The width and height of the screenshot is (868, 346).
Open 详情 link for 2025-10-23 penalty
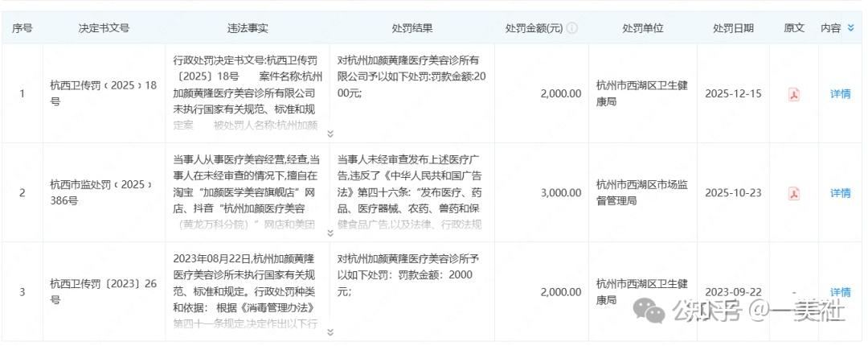[x=840, y=193]
